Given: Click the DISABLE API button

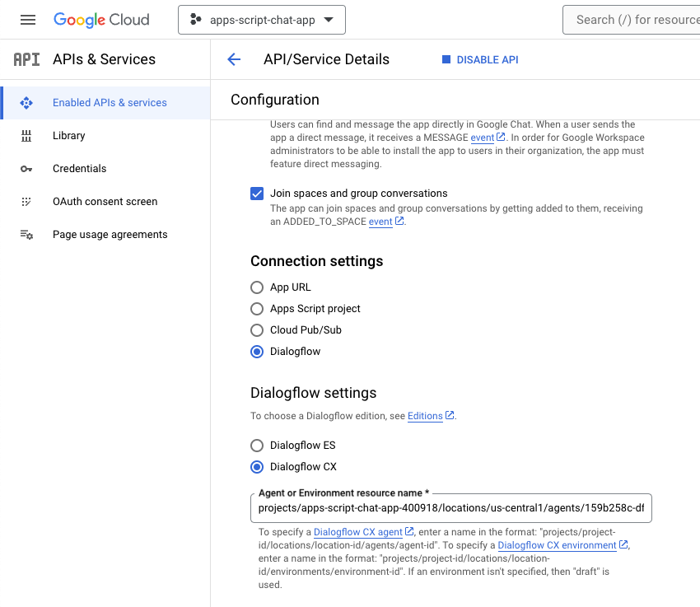Looking at the screenshot, I should point(479,58).
